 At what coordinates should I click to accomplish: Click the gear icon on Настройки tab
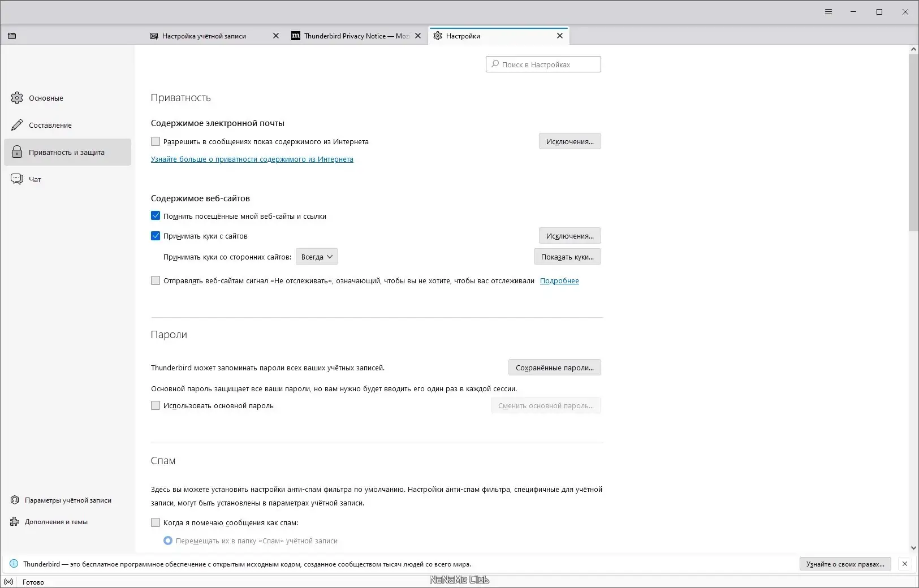pyautogui.click(x=438, y=36)
